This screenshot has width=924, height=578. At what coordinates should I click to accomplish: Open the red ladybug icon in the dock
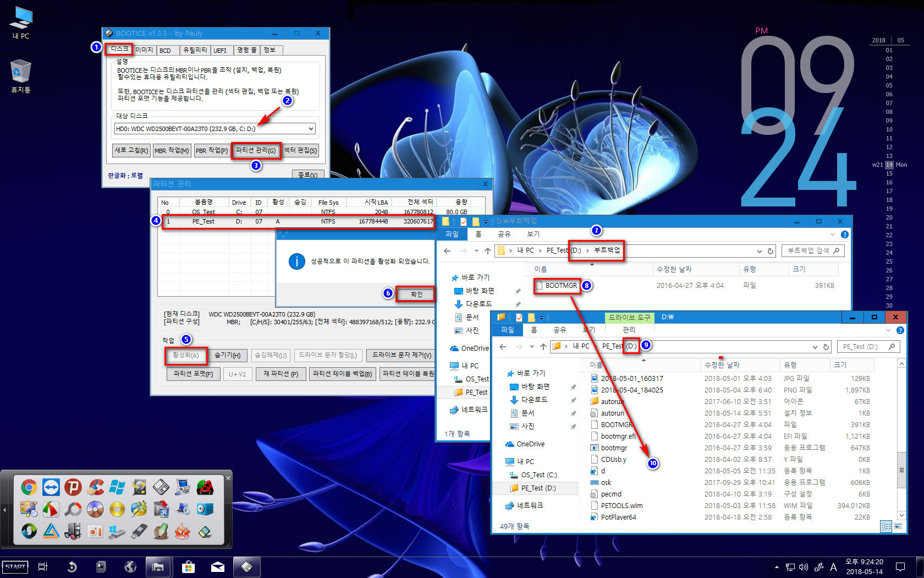[x=205, y=487]
